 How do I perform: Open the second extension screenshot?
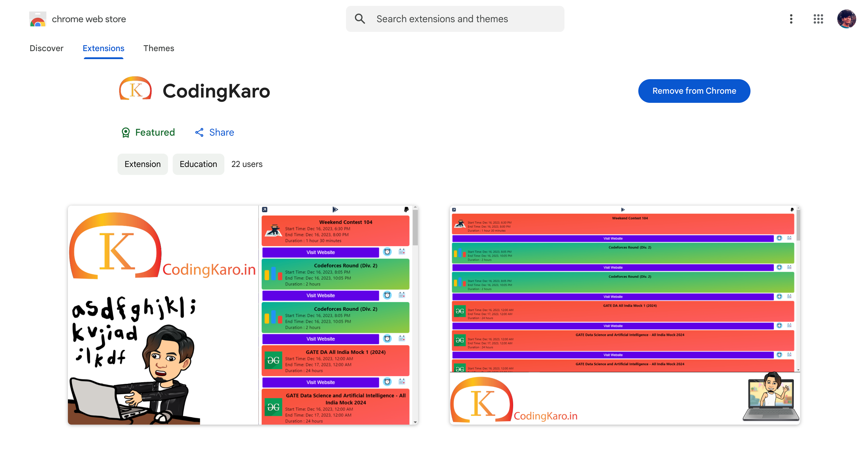coord(625,315)
